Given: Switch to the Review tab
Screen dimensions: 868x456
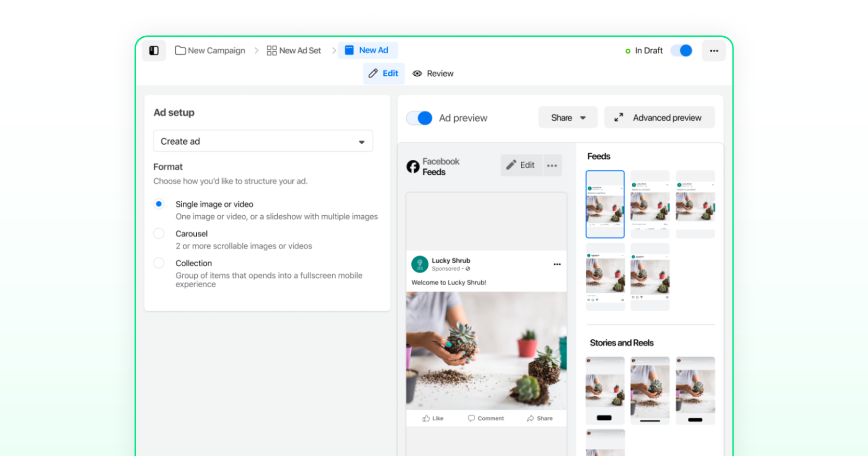Looking at the screenshot, I should 433,73.
